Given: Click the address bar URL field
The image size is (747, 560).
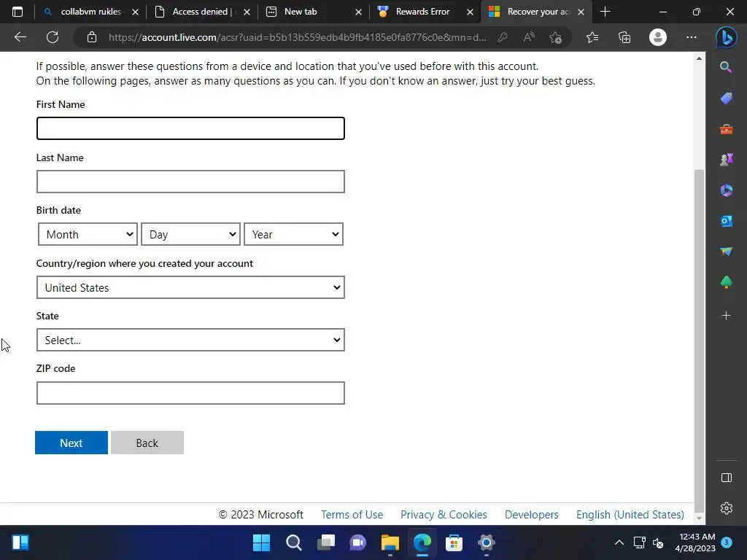Looking at the screenshot, I should [x=298, y=37].
